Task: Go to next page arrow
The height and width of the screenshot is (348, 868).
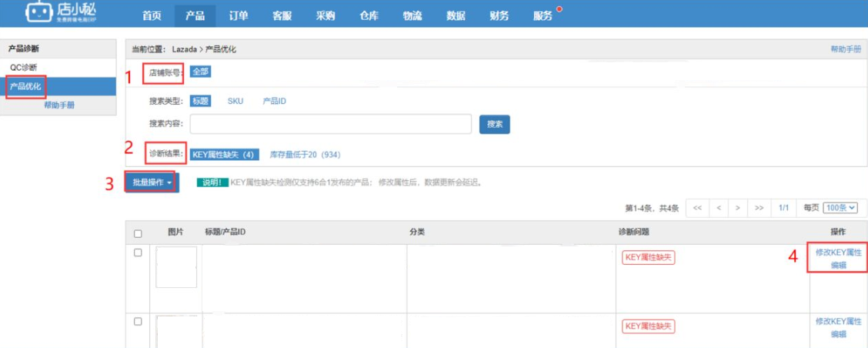Action: (738, 208)
